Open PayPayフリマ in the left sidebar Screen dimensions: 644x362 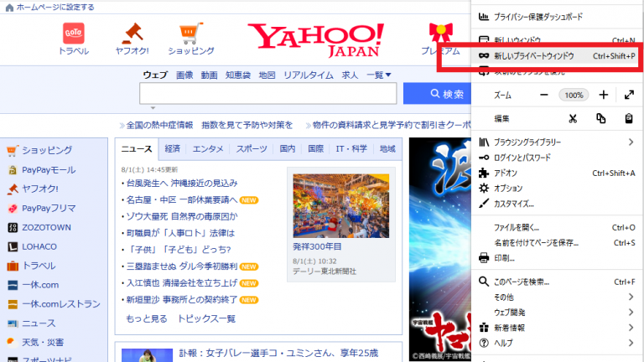click(49, 209)
